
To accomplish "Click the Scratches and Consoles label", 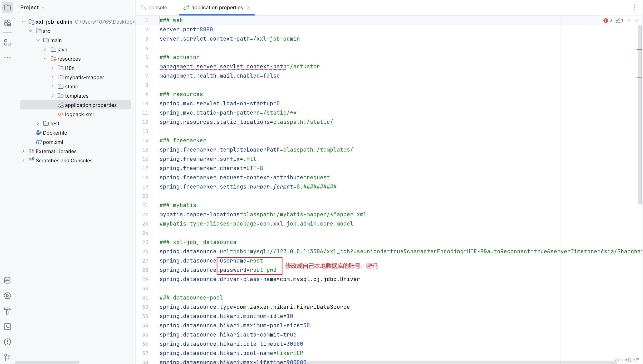I will click(x=64, y=161).
